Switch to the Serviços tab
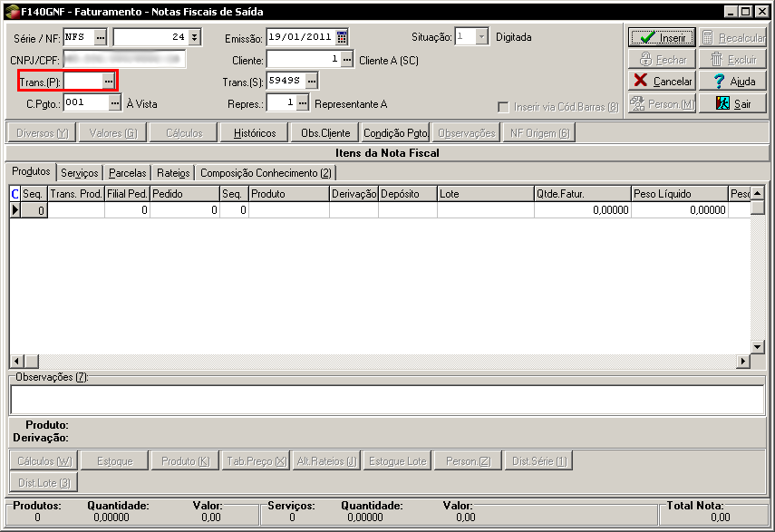 coord(80,172)
